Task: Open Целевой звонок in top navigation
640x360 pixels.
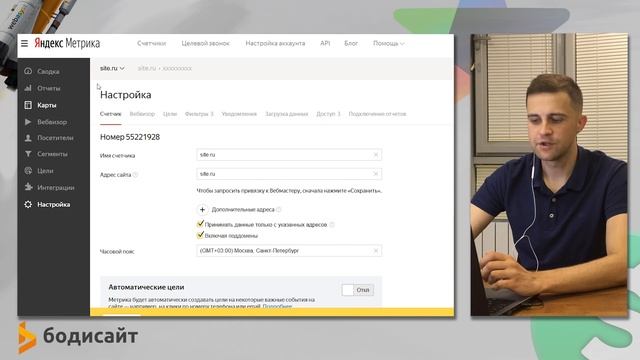Action: pos(206,43)
